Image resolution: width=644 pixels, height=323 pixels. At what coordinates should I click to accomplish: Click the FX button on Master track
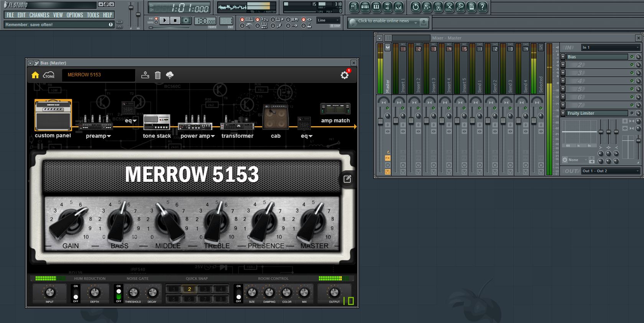388,158
